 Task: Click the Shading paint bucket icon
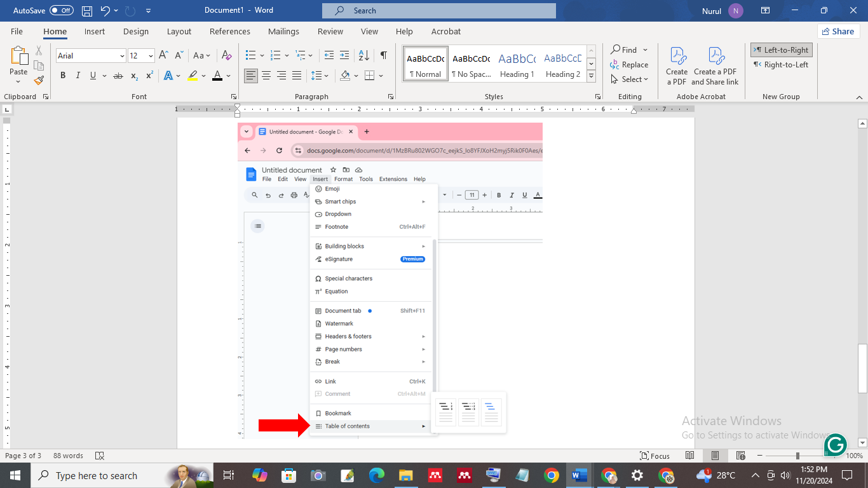point(345,76)
